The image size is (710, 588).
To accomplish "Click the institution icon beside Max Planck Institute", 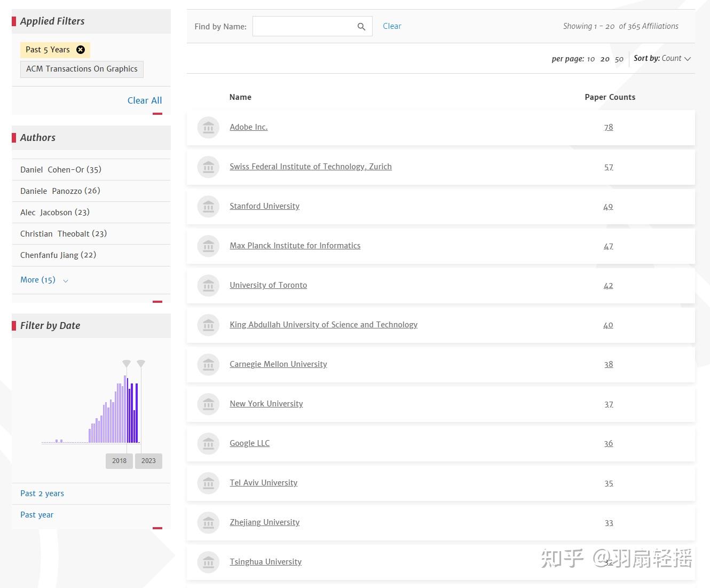I will tap(208, 246).
